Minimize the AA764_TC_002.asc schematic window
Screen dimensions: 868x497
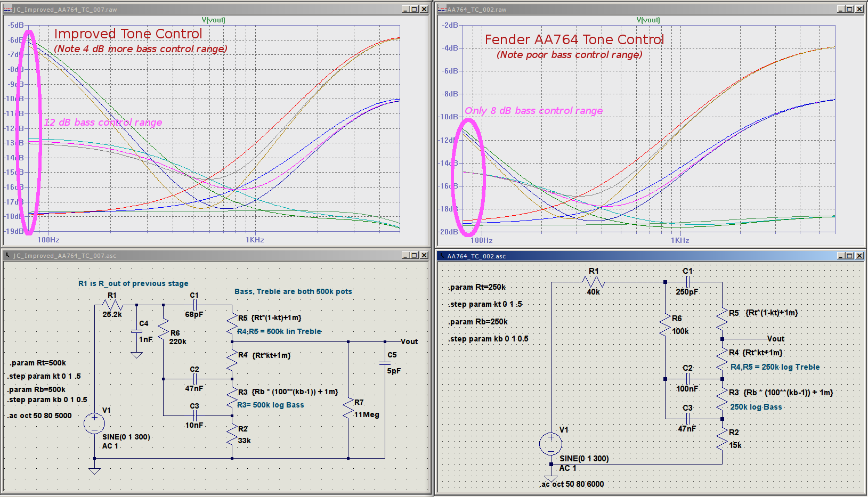click(x=840, y=256)
